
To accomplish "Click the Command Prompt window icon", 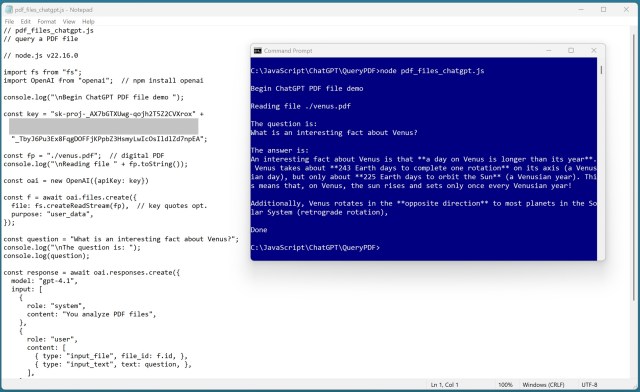I will (x=258, y=51).
